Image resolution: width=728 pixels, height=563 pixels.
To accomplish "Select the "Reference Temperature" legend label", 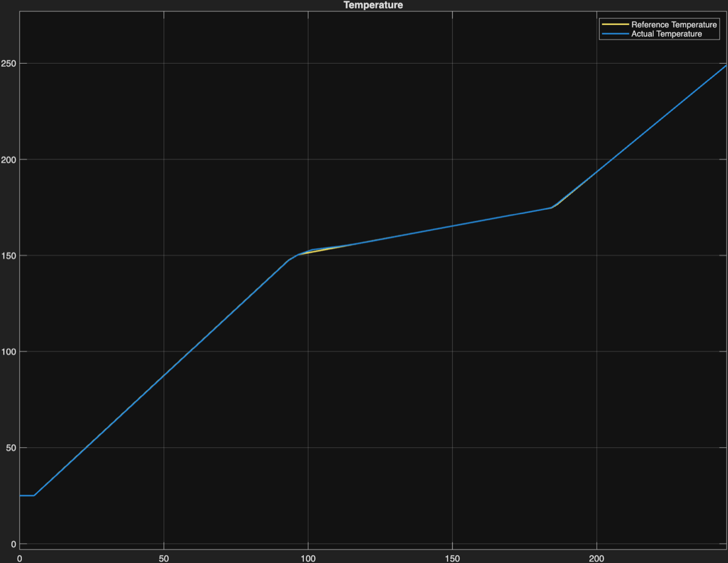I will pos(675,25).
